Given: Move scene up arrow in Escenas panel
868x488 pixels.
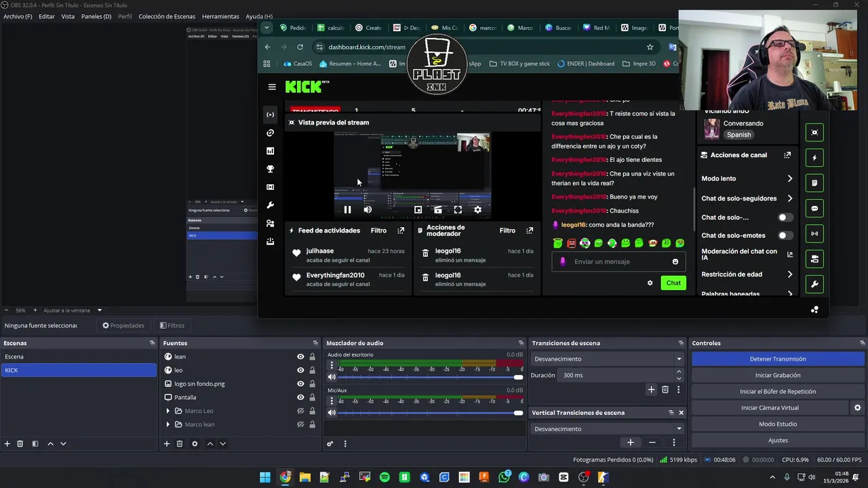Looking at the screenshot, I should click(x=50, y=443).
